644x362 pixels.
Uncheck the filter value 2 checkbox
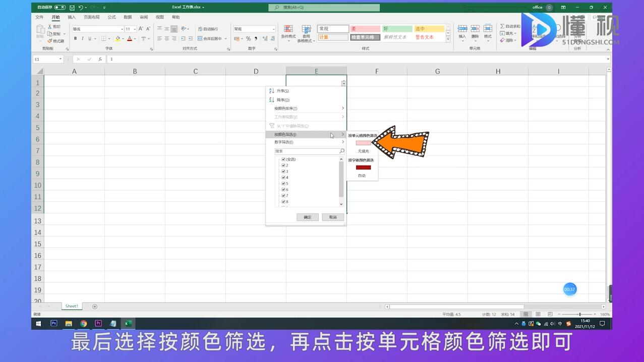point(283,166)
